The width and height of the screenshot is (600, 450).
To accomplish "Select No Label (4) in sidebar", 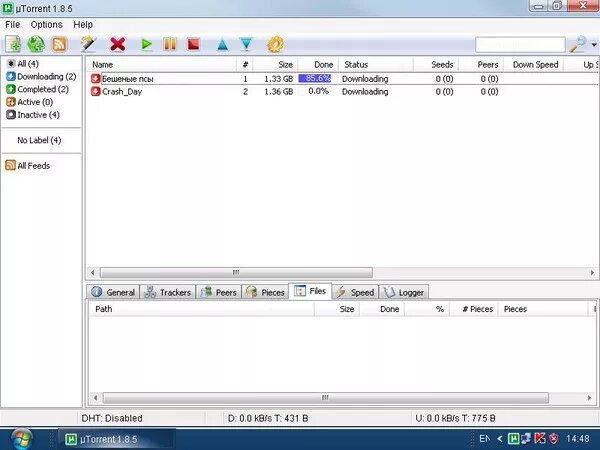I will pyautogui.click(x=39, y=140).
